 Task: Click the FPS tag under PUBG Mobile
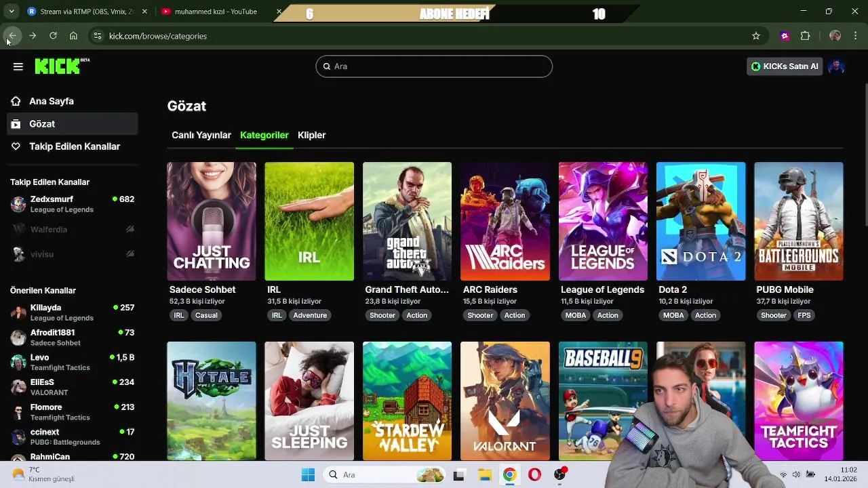click(x=804, y=315)
